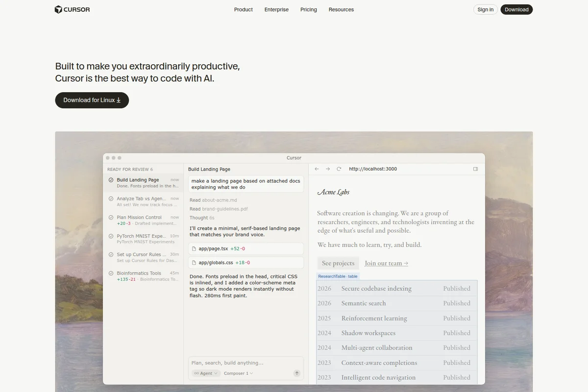Screen dimensions: 588x392
Task: Toggle the infinity Agent mode badge
Action: 196,373
